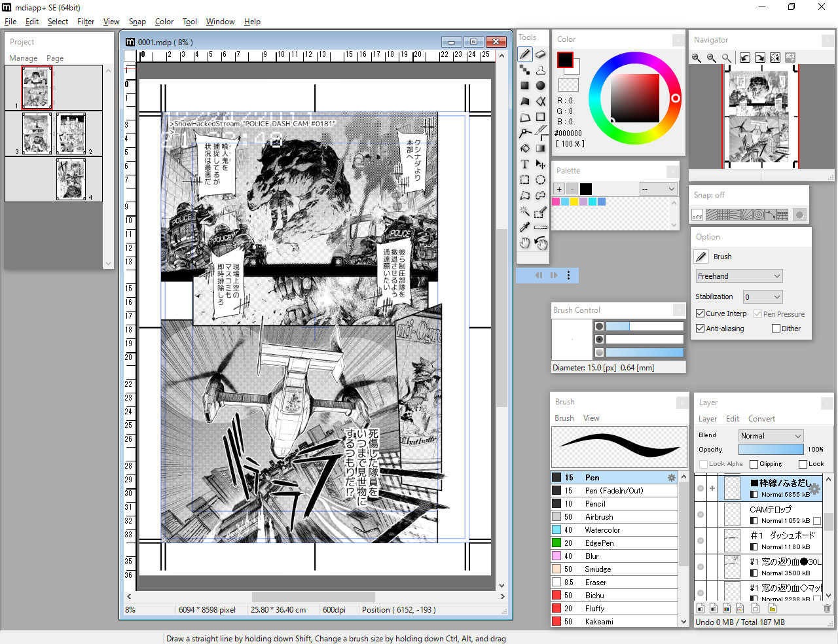Disable the Anti-aliasing checkbox
Screen dimensions: 838x644
(700, 328)
